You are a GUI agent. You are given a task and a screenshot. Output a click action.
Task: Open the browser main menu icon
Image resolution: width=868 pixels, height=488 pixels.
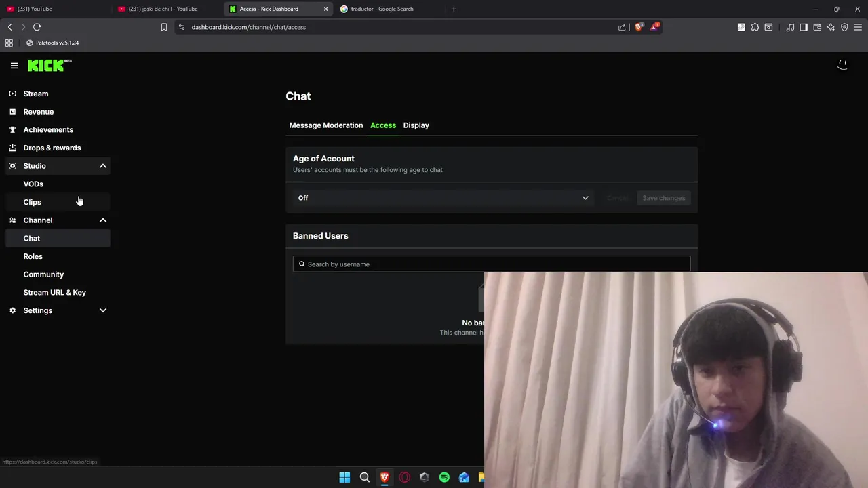tap(858, 27)
